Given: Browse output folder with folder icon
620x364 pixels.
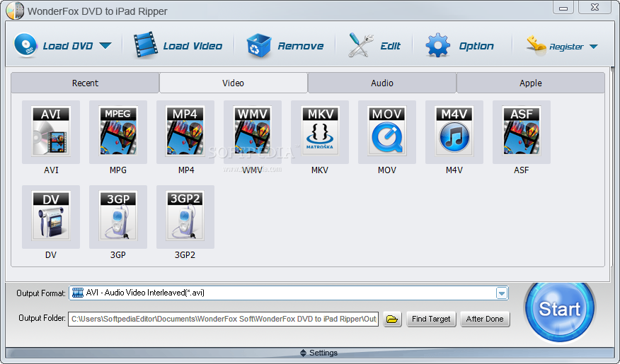Looking at the screenshot, I should pyautogui.click(x=392, y=319).
